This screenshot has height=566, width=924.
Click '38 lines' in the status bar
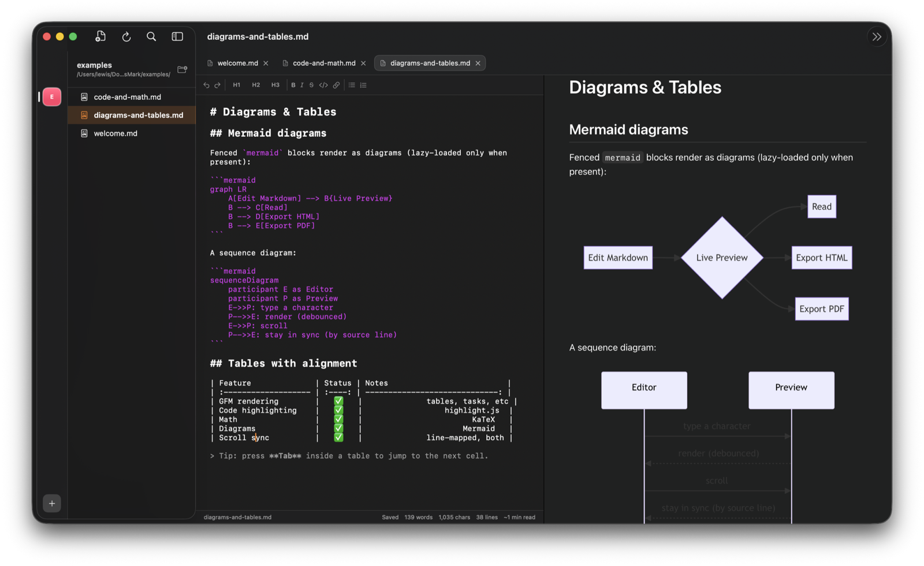click(x=487, y=517)
